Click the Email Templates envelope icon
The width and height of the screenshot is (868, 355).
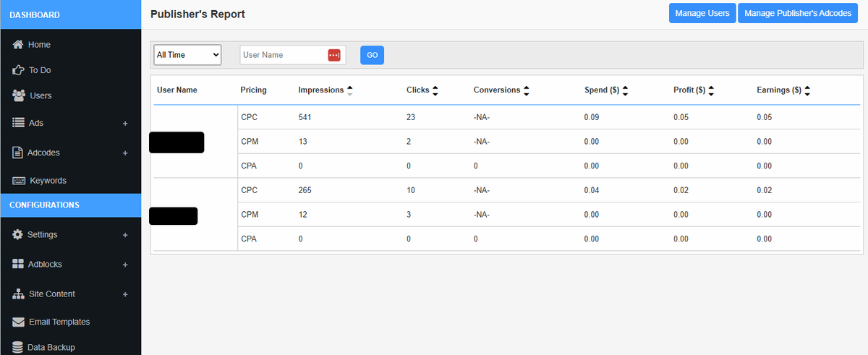19,322
